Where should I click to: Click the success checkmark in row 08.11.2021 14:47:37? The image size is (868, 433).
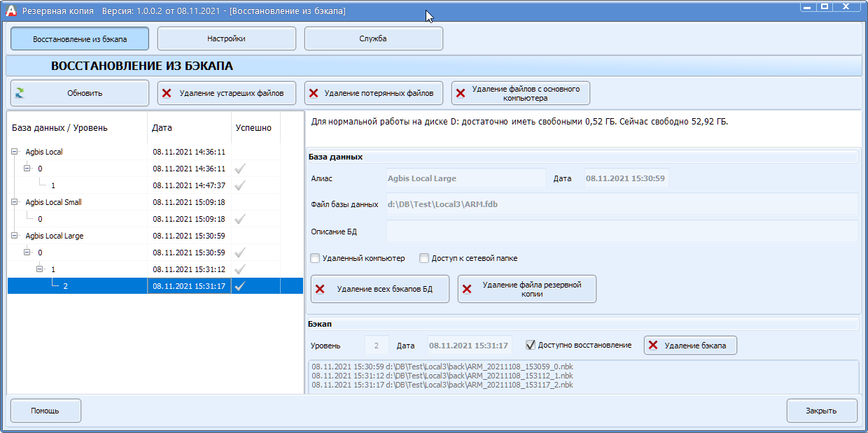(x=240, y=185)
